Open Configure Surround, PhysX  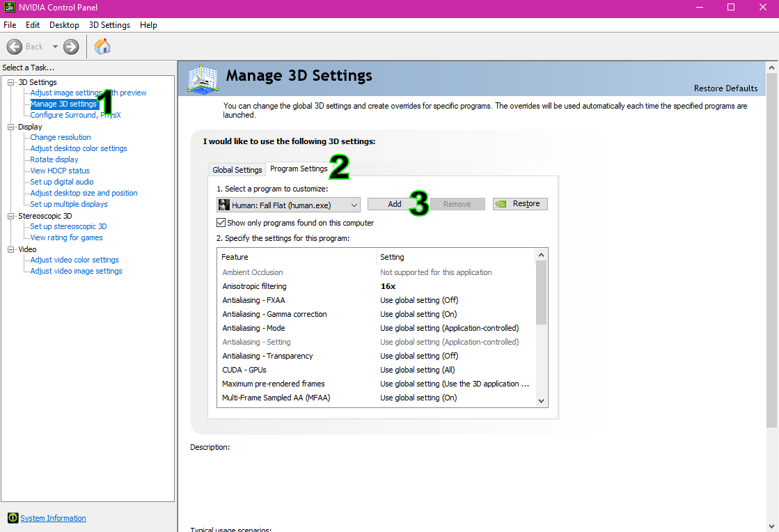[75, 115]
